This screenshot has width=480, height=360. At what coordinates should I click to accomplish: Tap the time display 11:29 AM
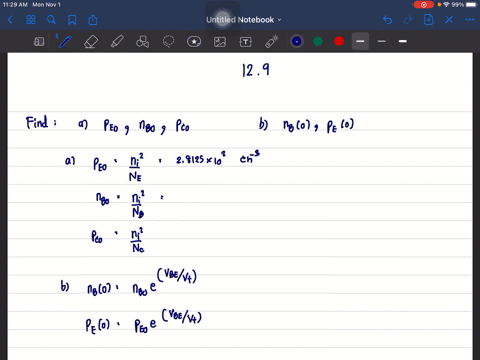pyautogui.click(x=15, y=5)
